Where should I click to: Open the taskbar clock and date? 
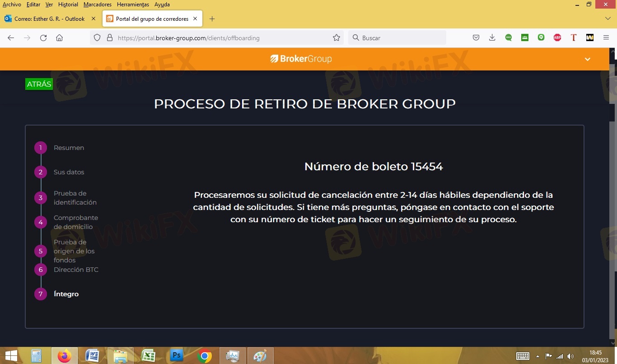(595, 356)
